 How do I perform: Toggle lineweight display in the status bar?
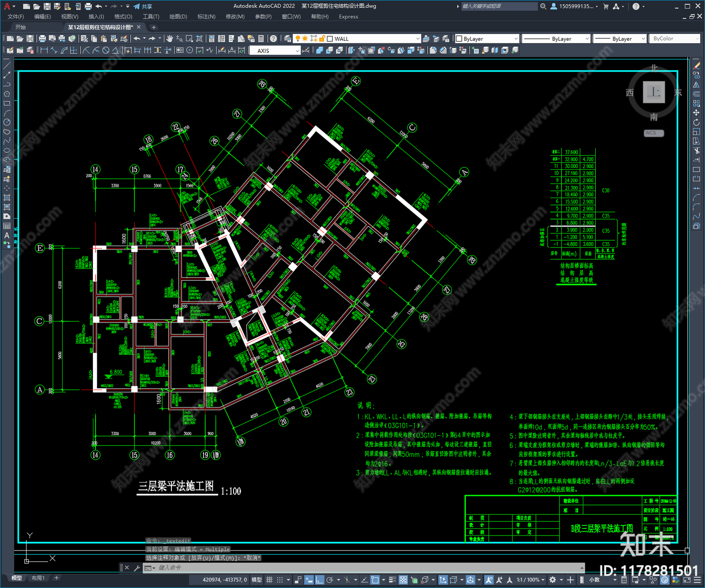pos(392,580)
